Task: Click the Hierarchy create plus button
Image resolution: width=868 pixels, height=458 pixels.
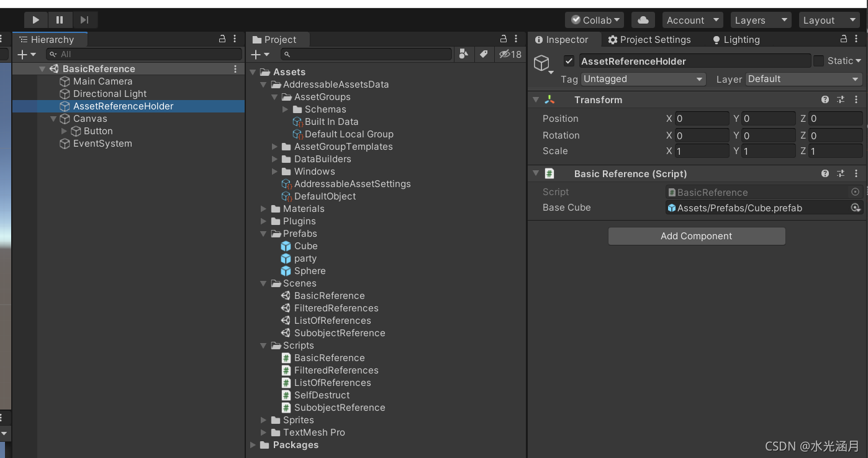Action: tap(26, 55)
